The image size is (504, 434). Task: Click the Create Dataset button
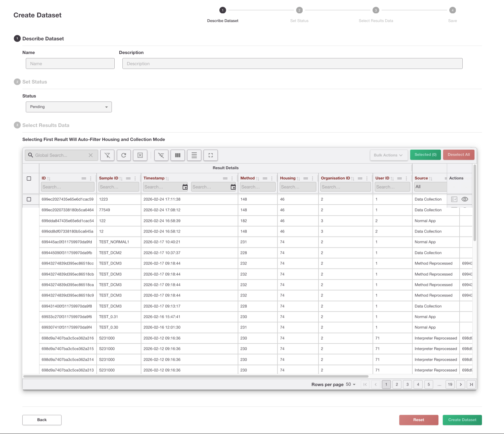(462, 420)
